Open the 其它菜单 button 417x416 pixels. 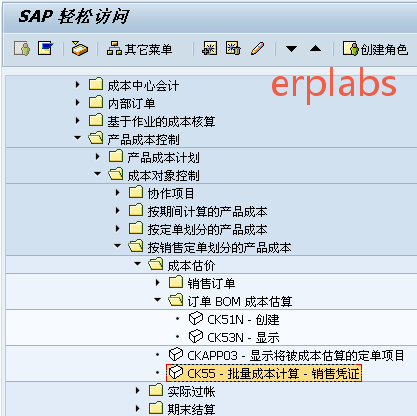(139, 49)
